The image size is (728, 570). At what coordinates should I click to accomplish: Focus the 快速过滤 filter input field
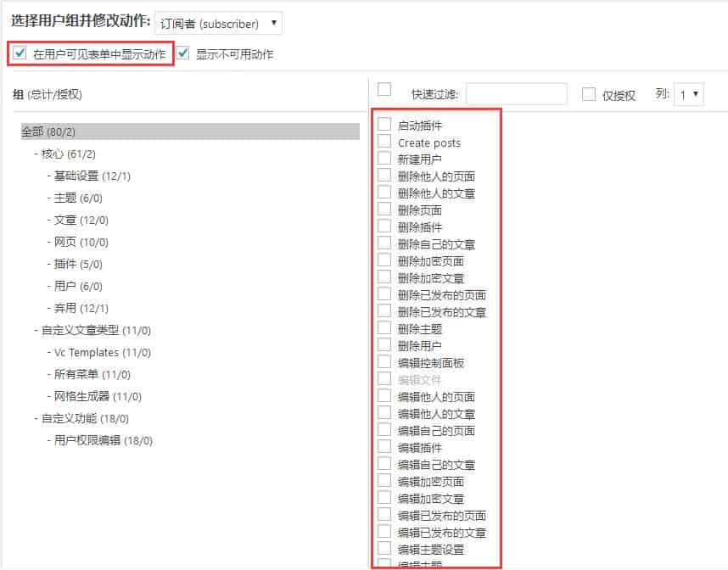[x=516, y=94]
